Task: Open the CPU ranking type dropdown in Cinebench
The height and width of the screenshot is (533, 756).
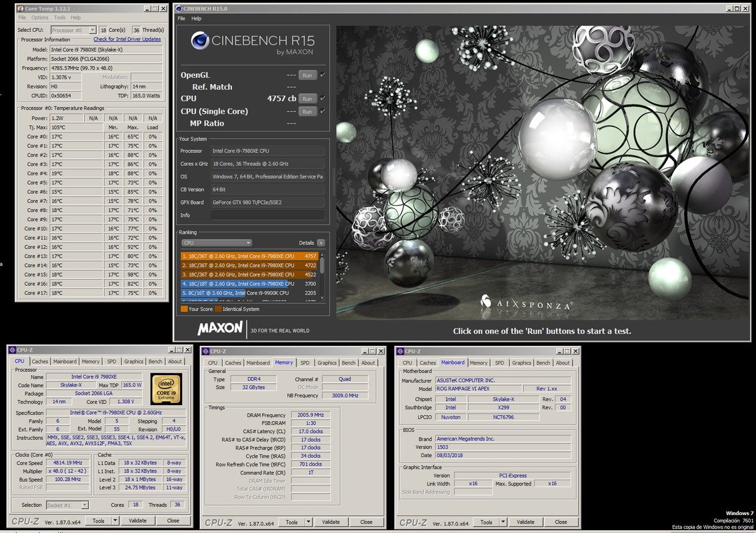Action: tap(217, 243)
